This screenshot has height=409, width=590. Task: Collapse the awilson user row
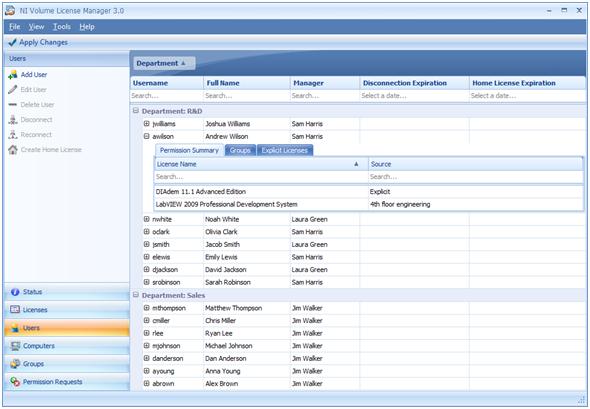[x=147, y=136]
